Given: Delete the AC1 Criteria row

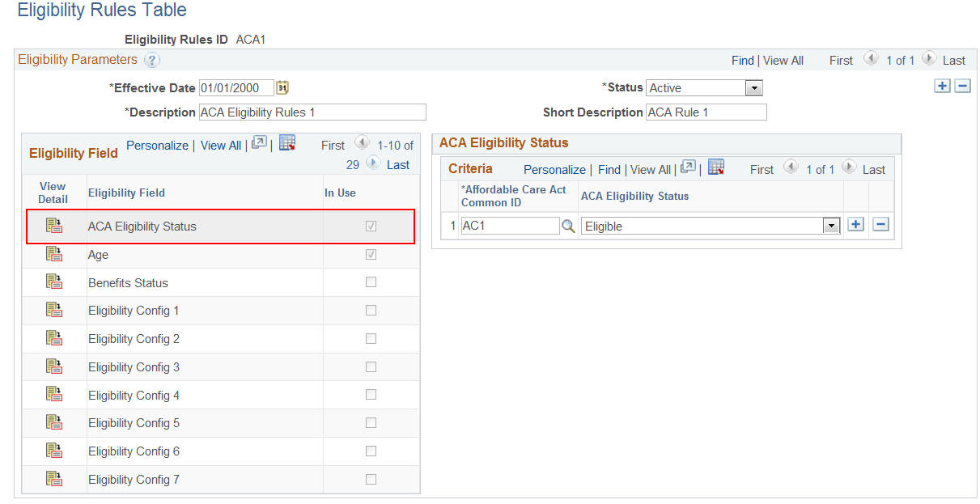Looking at the screenshot, I should coord(881,225).
